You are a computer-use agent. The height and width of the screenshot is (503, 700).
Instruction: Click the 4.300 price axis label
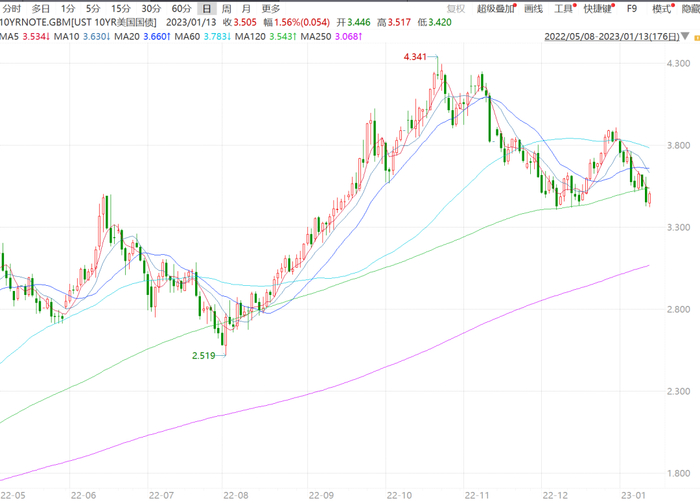coord(679,63)
